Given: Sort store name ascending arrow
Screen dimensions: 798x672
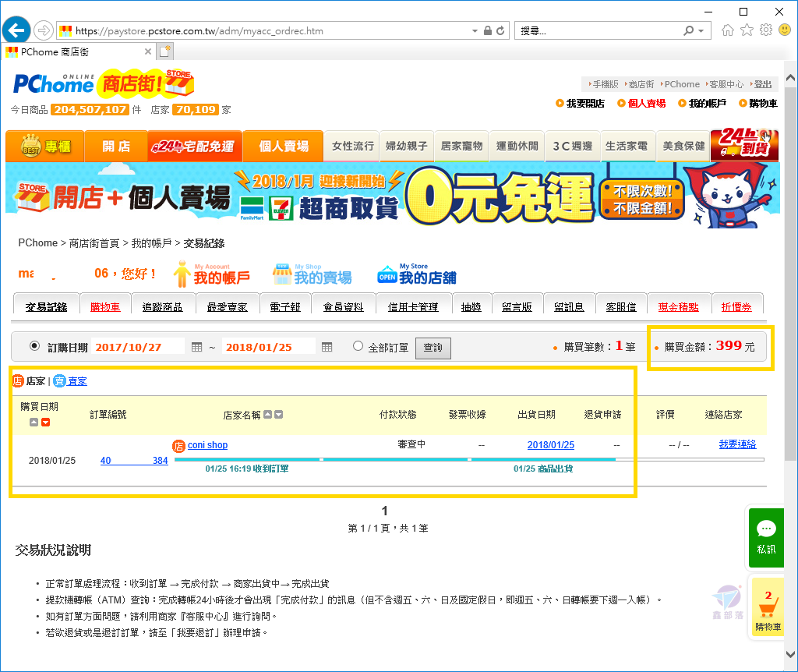Looking at the screenshot, I should [268, 415].
